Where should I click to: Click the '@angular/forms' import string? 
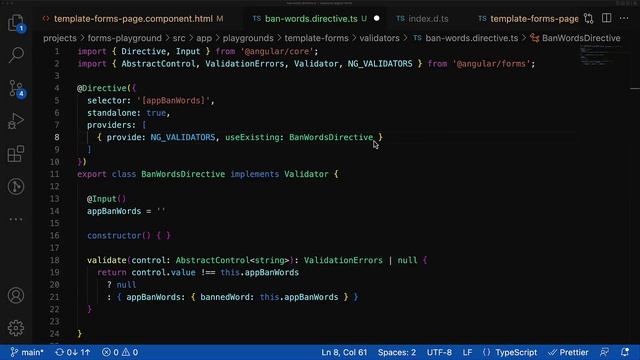[x=491, y=64]
